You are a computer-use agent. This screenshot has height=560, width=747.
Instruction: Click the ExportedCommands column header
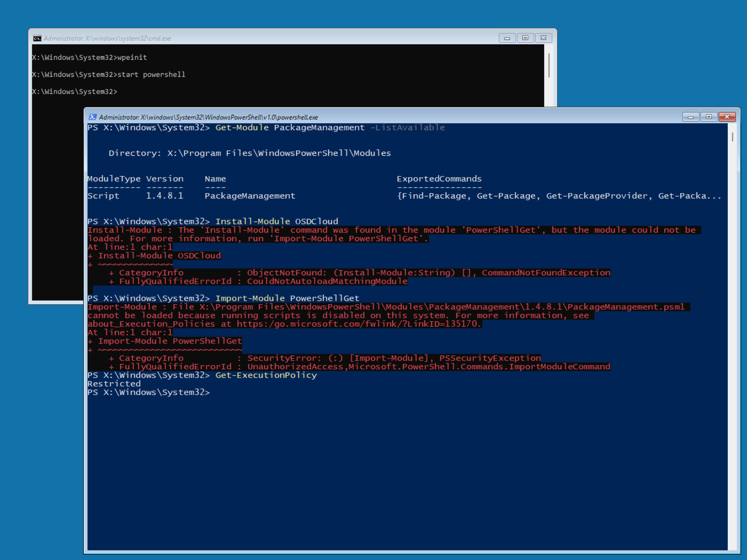[x=439, y=179]
